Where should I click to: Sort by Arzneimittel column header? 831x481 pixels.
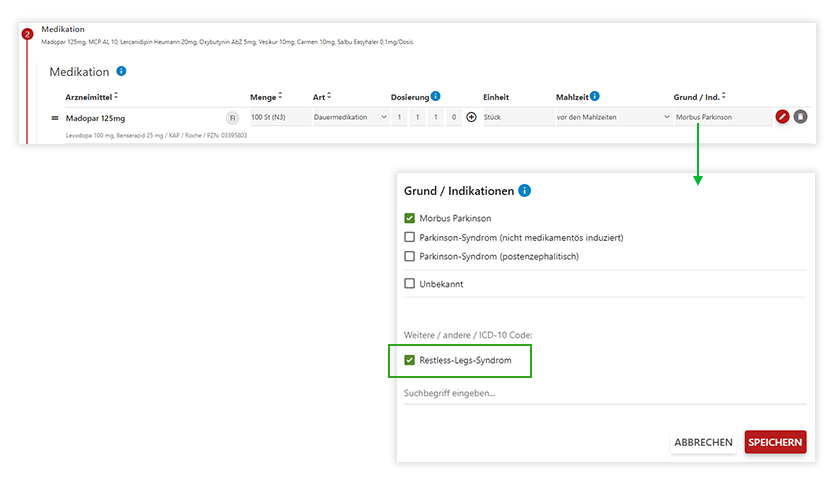pyautogui.click(x=91, y=96)
